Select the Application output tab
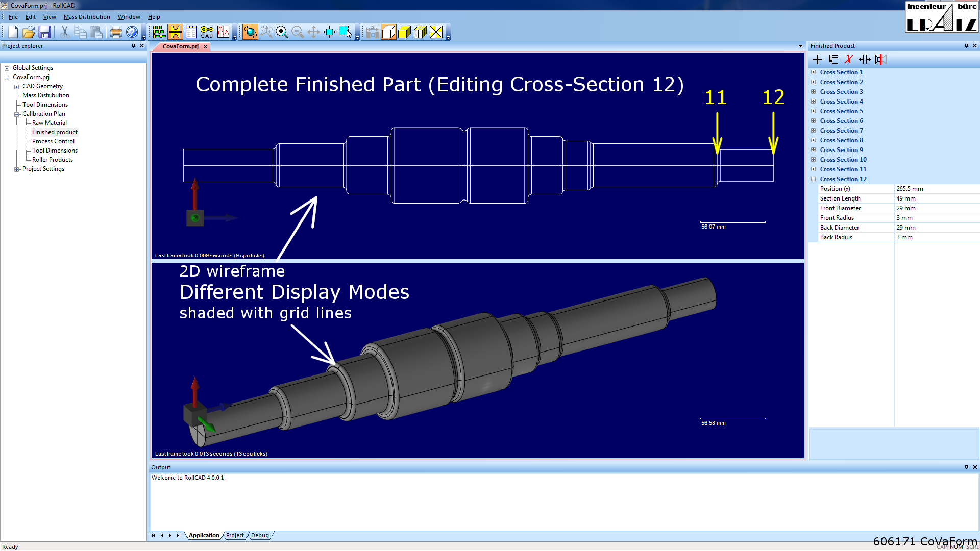 point(204,535)
